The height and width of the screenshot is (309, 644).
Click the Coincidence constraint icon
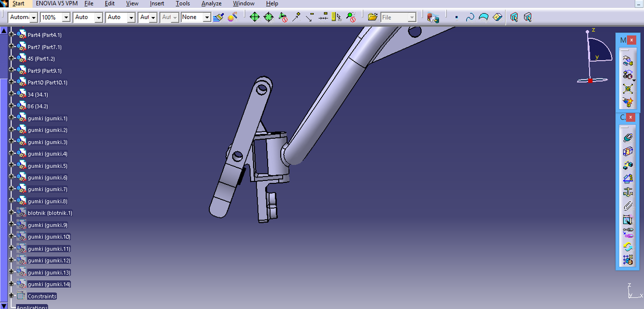point(627,138)
